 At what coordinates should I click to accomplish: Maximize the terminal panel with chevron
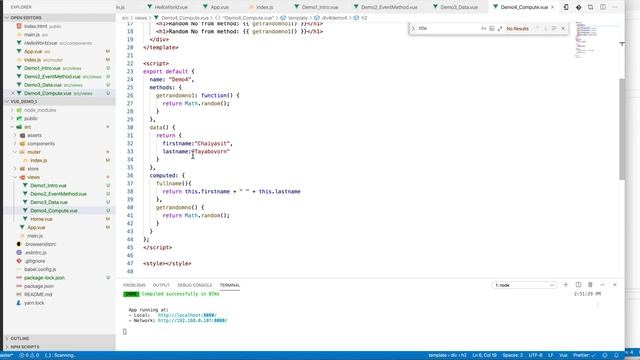point(602,285)
